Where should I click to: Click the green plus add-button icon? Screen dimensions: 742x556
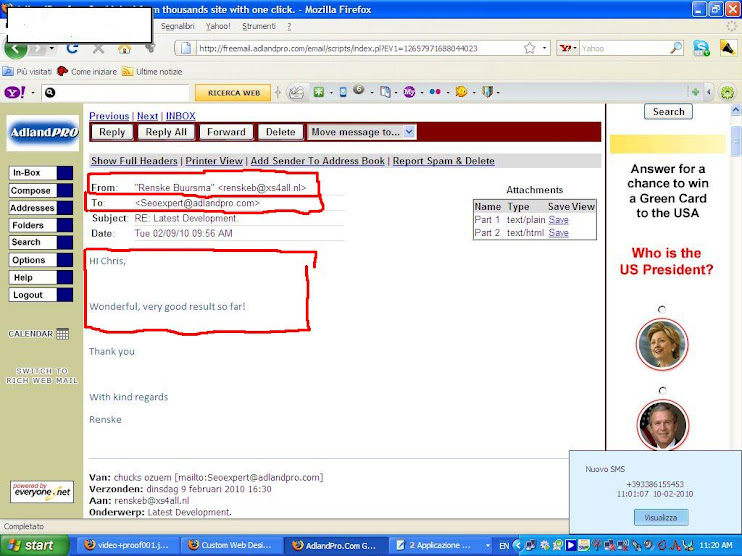(x=695, y=92)
